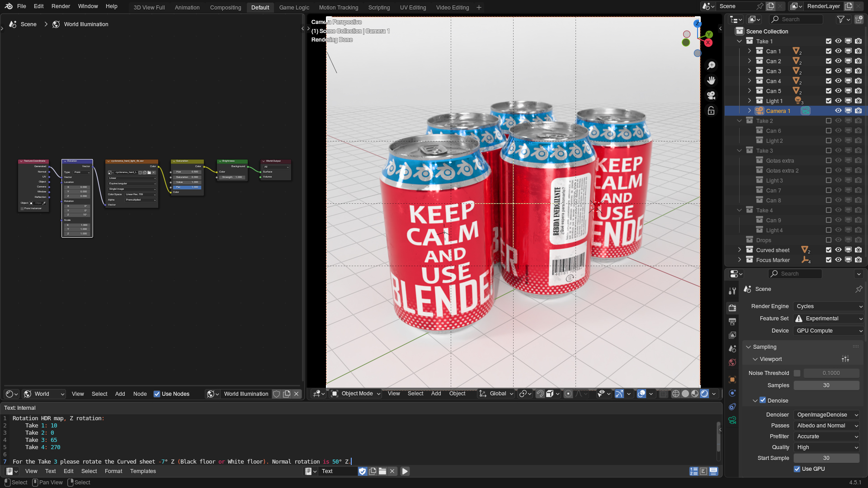Switch to the UV Editing workspace tab

[413, 7]
